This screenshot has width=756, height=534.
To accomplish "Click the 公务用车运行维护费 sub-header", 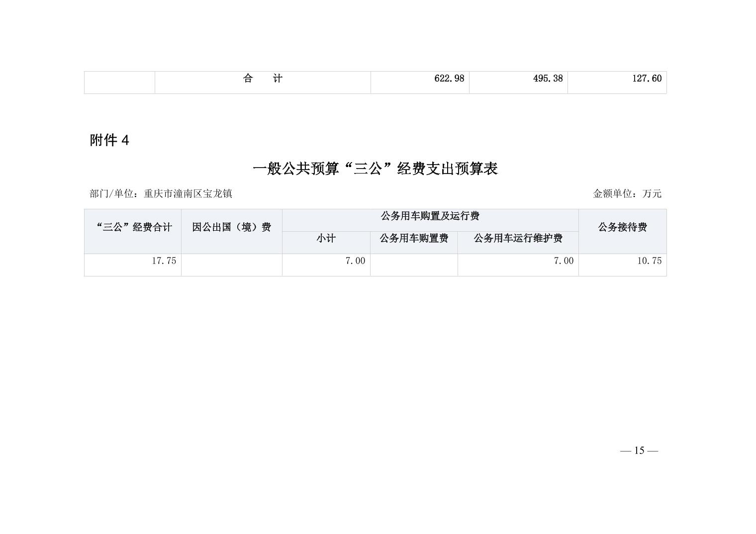I will [517, 239].
